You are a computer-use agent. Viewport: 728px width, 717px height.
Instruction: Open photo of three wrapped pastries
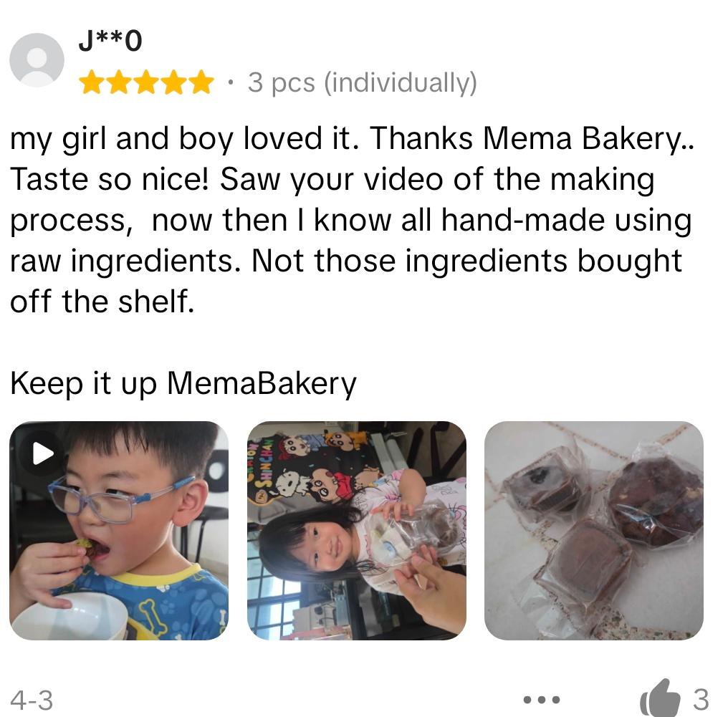(x=594, y=531)
